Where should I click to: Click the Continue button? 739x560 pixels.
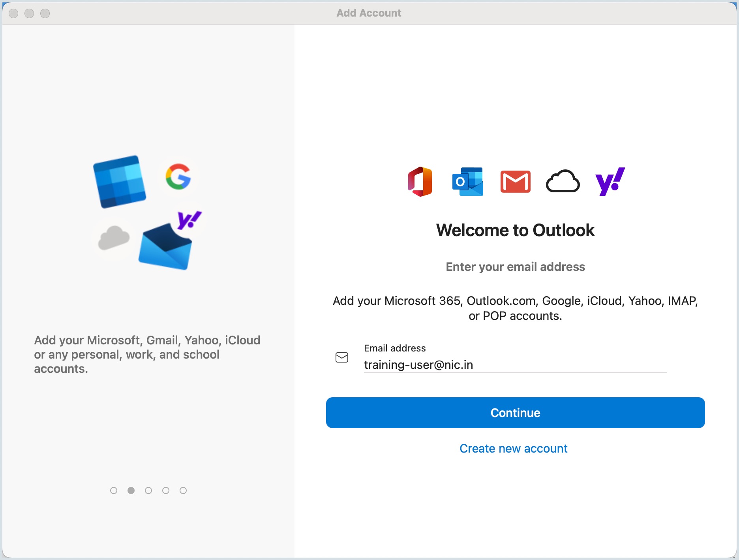[516, 413]
